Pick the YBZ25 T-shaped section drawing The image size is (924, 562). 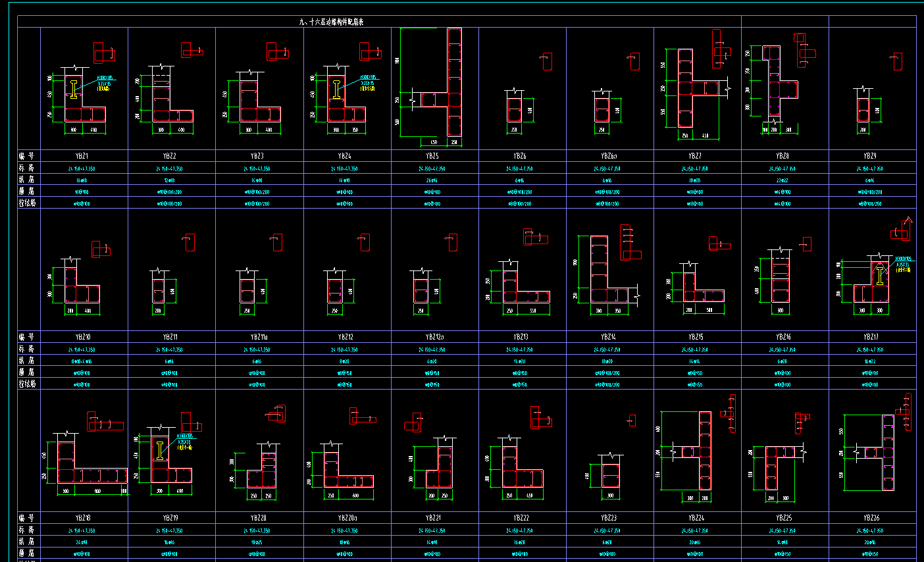pyautogui.click(x=780, y=469)
